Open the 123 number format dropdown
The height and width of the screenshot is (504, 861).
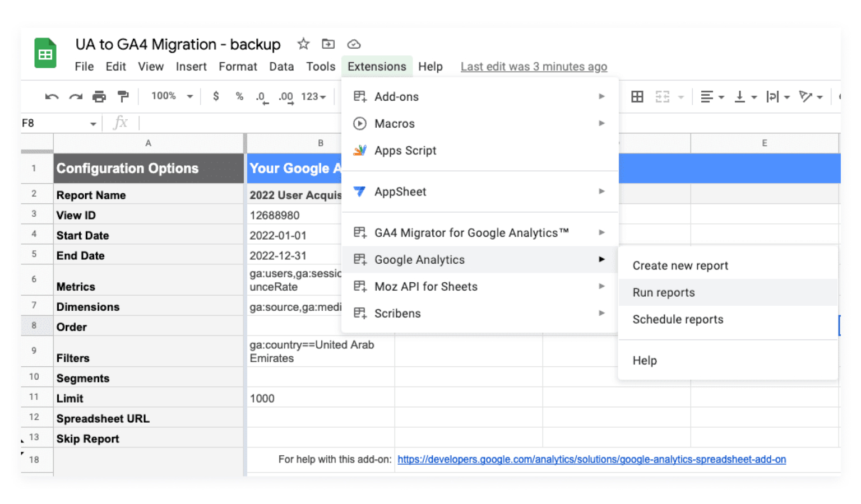click(x=313, y=96)
